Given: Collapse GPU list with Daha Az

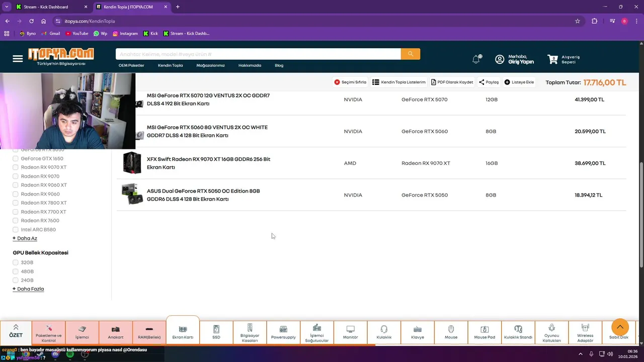Looking at the screenshot, I should click(x=25, y=238).
